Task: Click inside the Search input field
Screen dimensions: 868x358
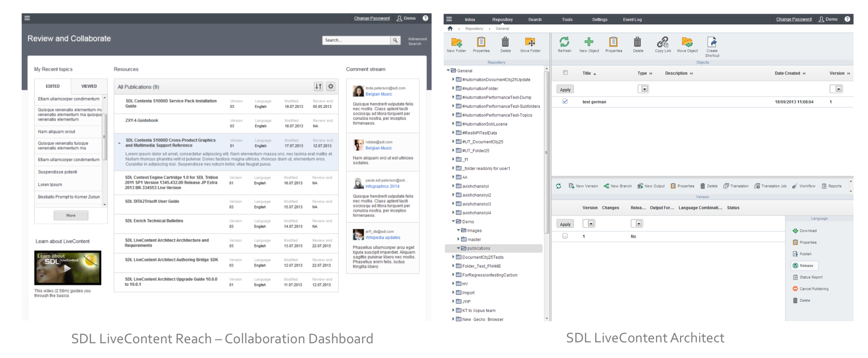Action: (x=356, y=40)
